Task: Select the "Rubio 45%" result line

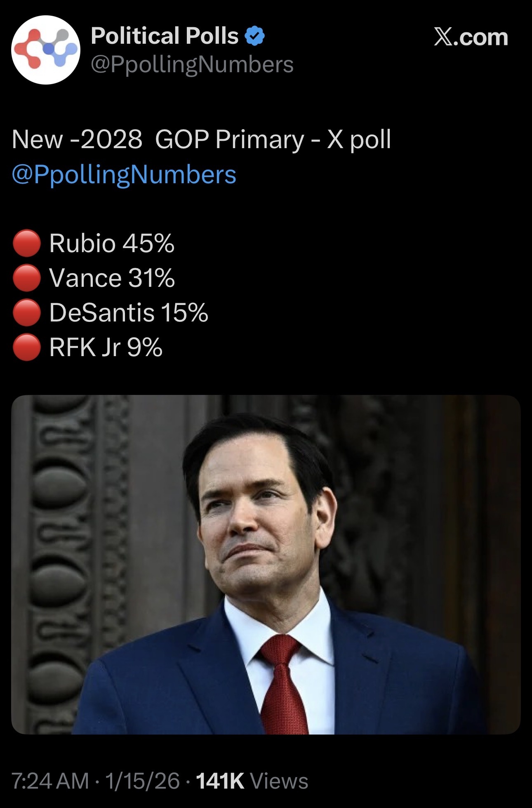Action: click(112, 243)
